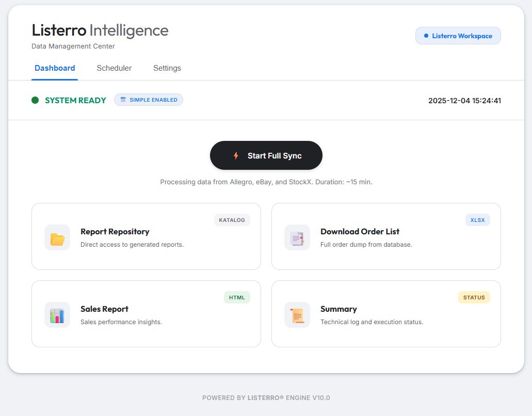This screenshot has height=416, width=532.
Task: Click the green SYSTEM READY status dot
Action: click(34, 100)
